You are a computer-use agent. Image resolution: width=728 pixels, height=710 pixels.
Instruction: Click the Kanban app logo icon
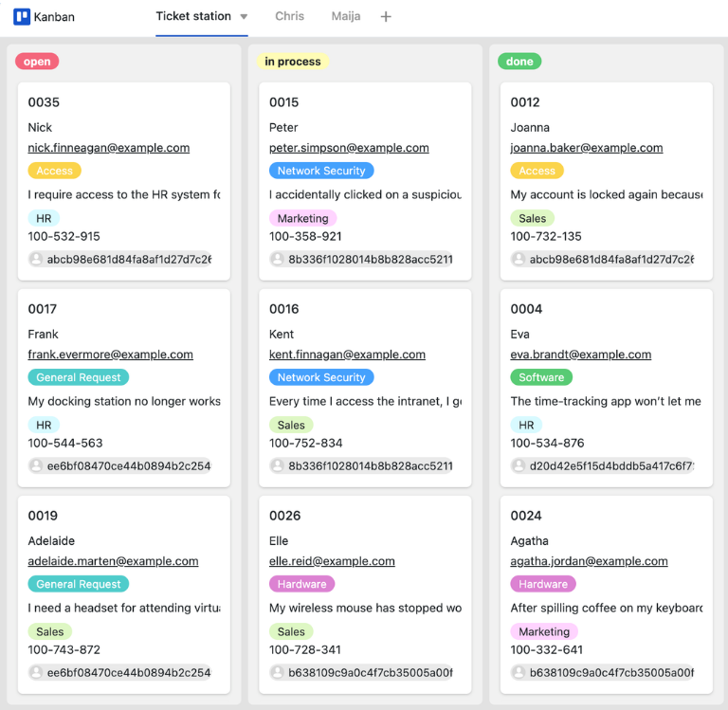[x=22, y=17]
